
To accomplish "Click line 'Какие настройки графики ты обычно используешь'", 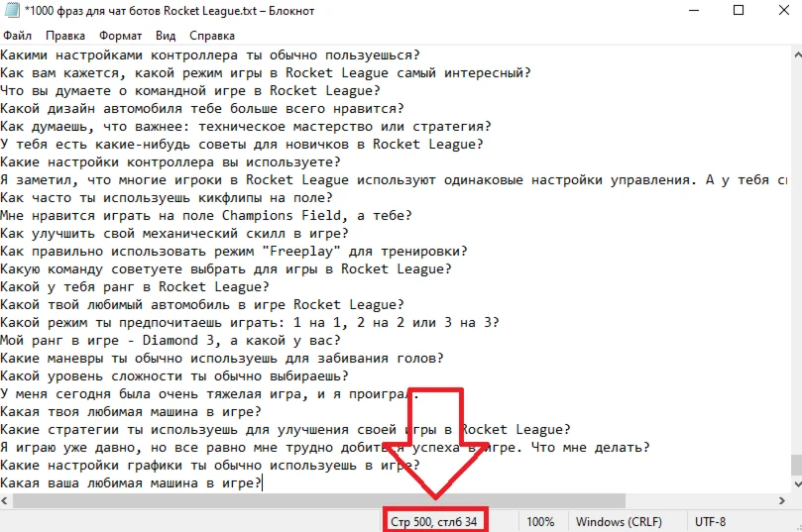I will click(x=210, y=466).
